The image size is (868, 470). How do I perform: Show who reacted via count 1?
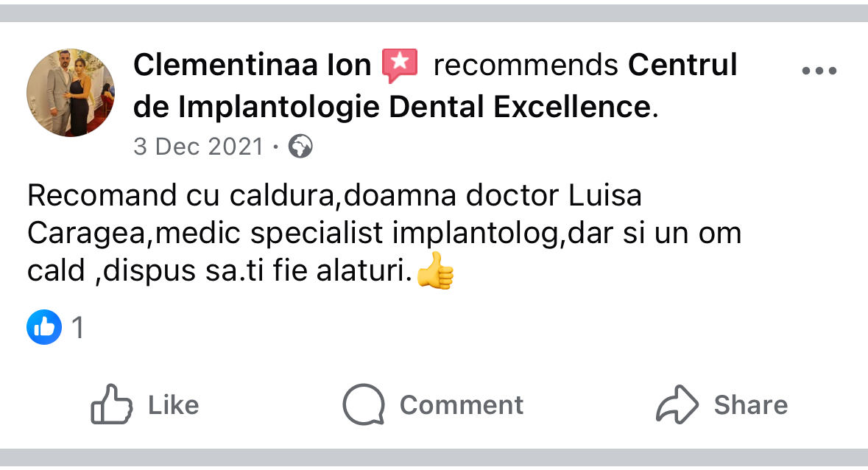pyautogui.click(x=77, y=328)
